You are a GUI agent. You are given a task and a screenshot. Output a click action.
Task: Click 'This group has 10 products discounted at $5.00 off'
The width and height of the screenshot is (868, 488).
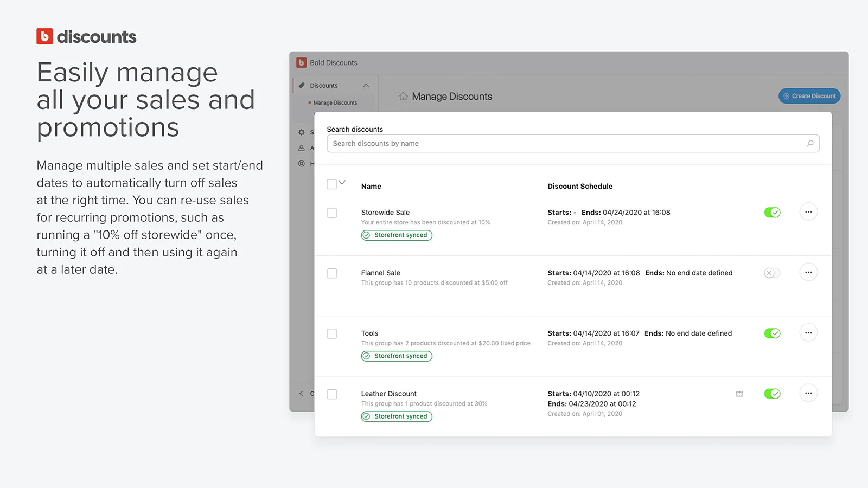point(435,283)
